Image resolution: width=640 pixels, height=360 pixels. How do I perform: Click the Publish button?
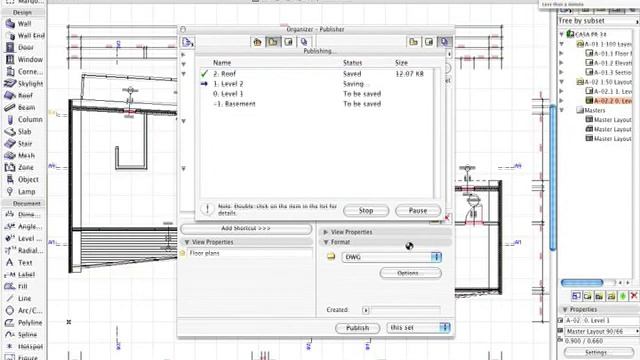pyautogui.click(x=357, y=328)
